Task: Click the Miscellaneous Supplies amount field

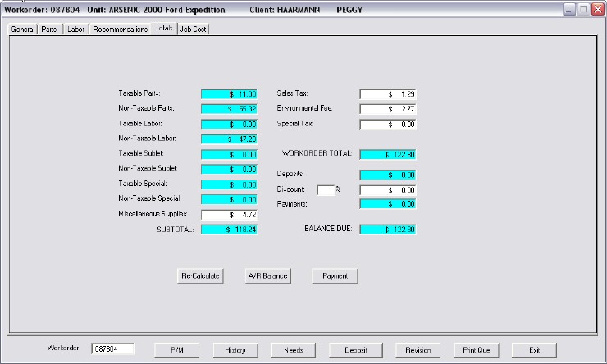Action: point(229,215)
